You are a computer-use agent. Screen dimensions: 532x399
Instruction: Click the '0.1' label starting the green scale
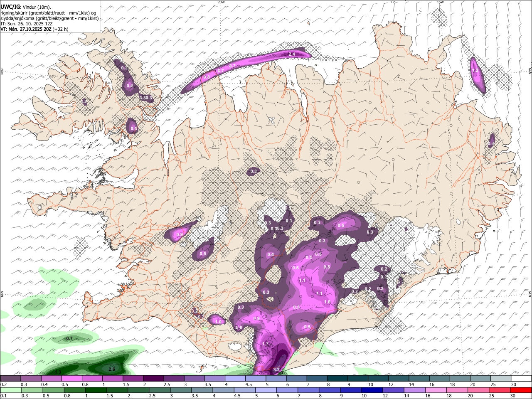[x=3, y=396]
